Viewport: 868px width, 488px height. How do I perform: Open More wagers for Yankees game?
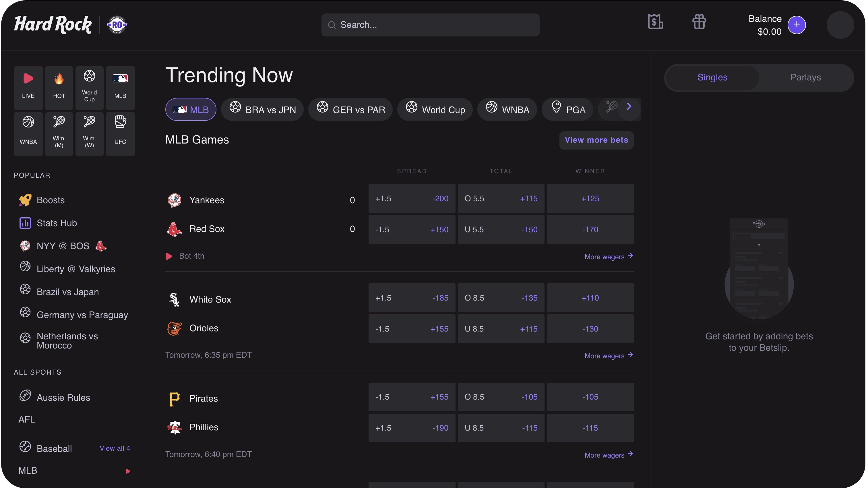(x=609, y=256)
